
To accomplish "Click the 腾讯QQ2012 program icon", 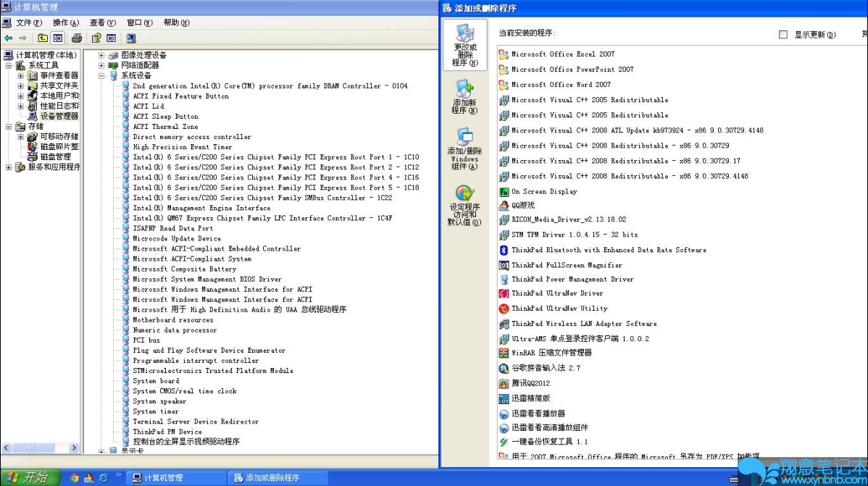I will (504, 383).
